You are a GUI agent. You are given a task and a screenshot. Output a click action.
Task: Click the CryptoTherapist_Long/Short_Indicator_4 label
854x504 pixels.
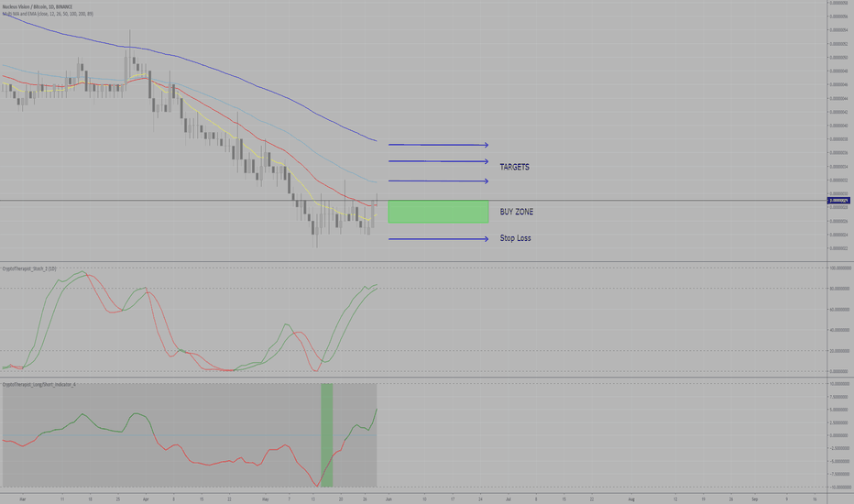(x=39, y=385)
